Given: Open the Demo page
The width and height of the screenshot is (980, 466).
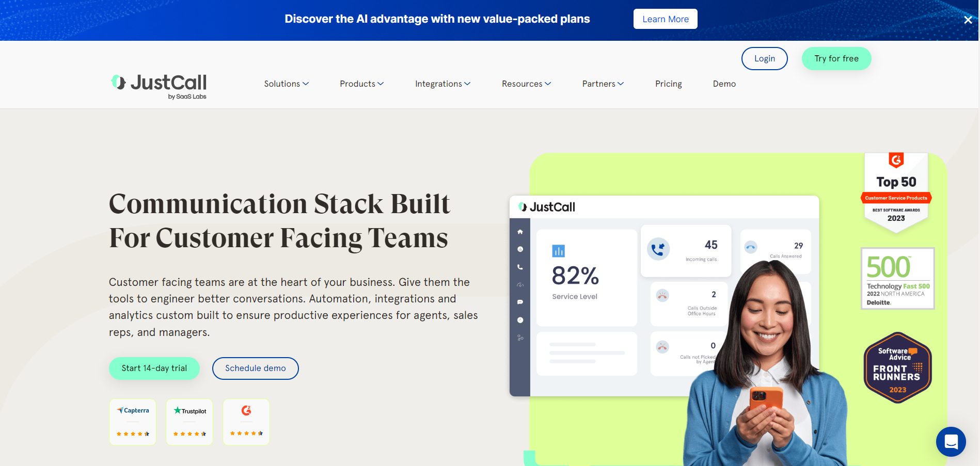Looking at the screenshot, I should tap(724, 84).
